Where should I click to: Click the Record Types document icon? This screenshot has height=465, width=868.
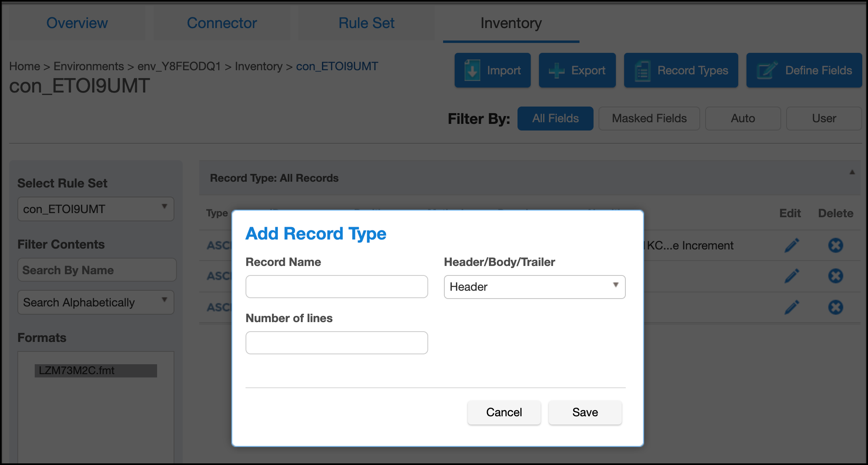642,71
